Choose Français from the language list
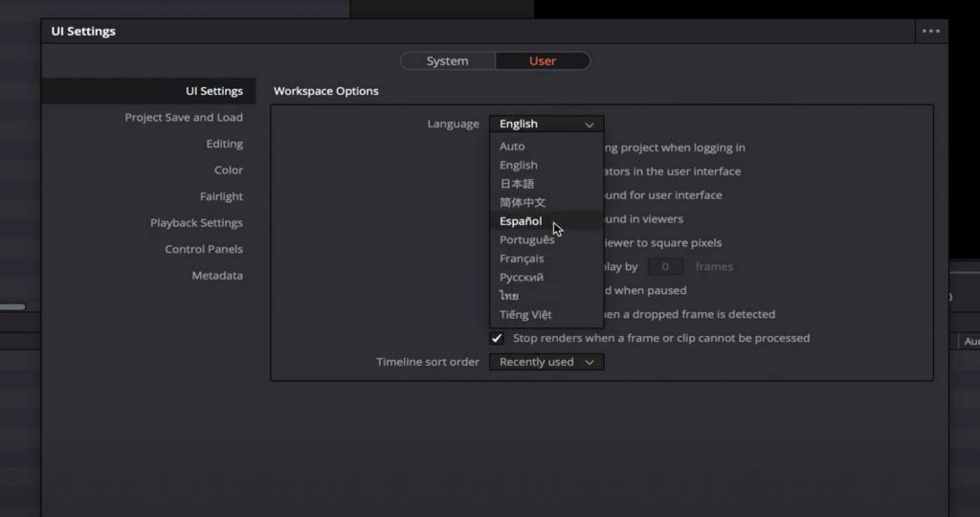Screen dimensions: 980x517 click(546, 258)
